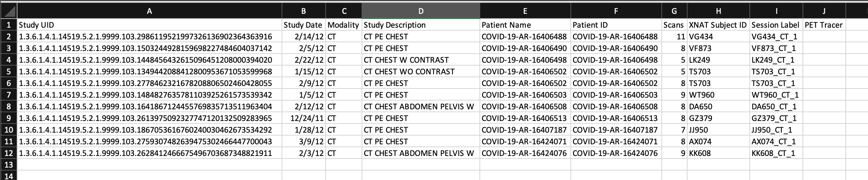Viewport: 868px width, 180px height.
Task: Select subject ID cell KK608
Action: coord(718,153)
